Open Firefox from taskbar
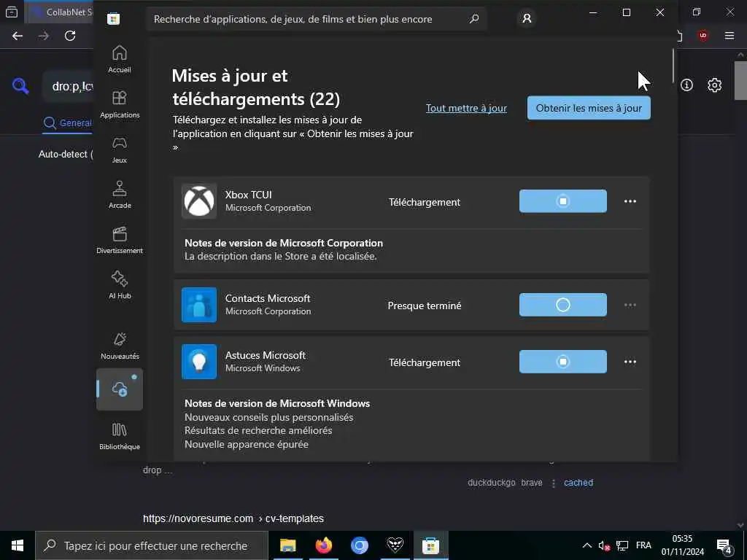747x560 pixels. tap(323, 545)
